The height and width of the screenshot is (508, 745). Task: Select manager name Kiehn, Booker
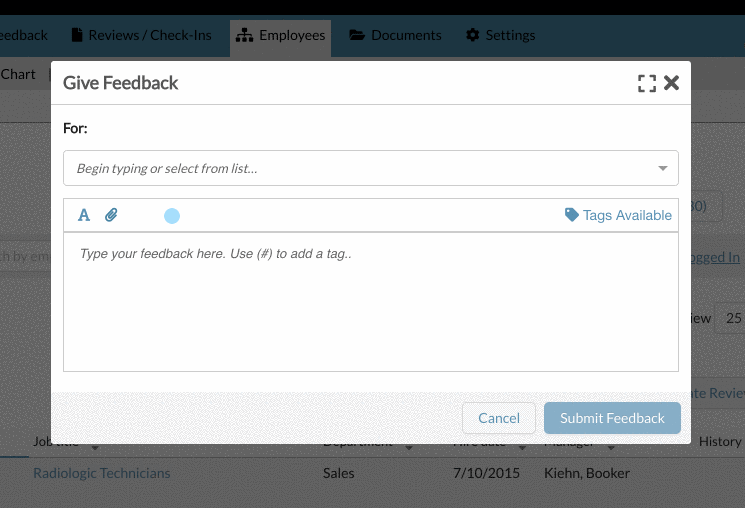pos(587,473)
